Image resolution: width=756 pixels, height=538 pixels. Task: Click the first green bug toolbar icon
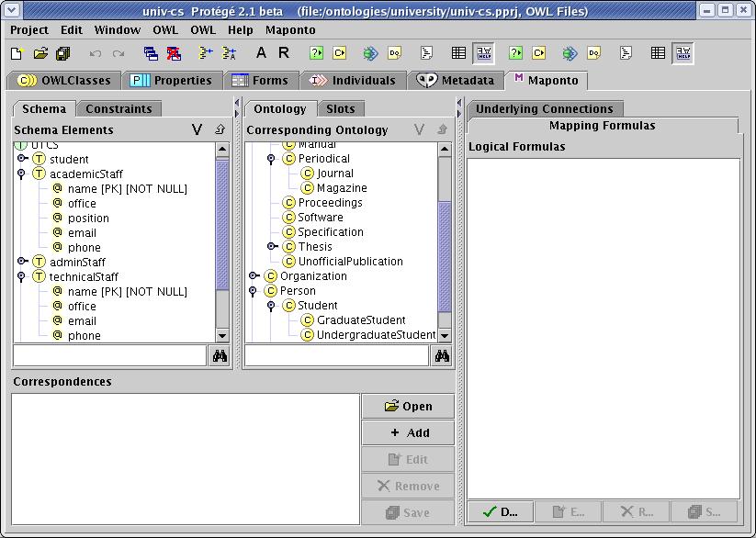pyautogui.click(x=370, y=53)
